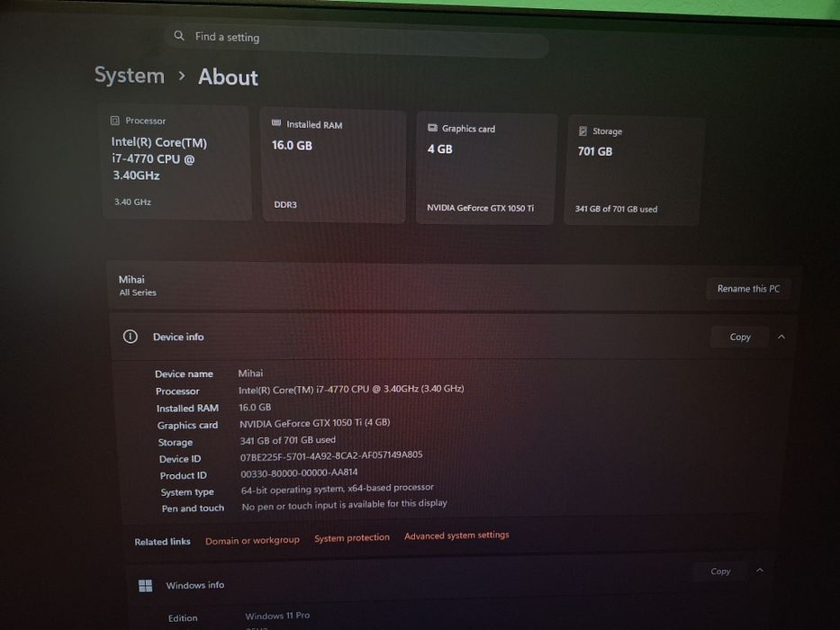Screen dimensions: 840x630
Task: Click the '341 GB of 701 GB used' row value
Action: point(288,440)
